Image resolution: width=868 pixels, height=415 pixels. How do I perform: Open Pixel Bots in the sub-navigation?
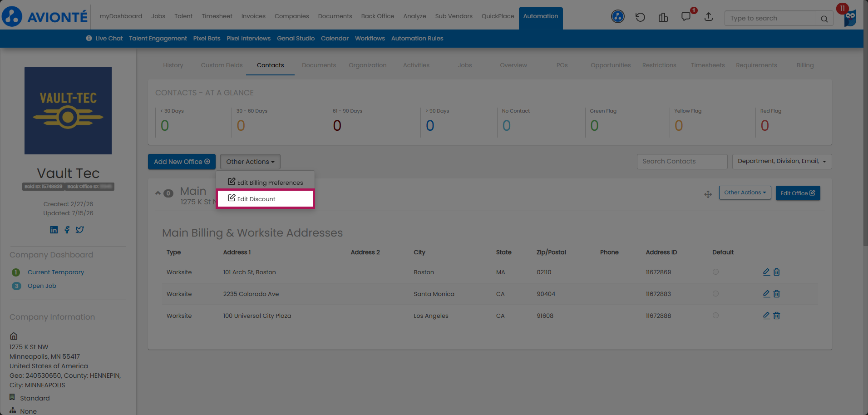pyautogui.click(x=207, y=39)
